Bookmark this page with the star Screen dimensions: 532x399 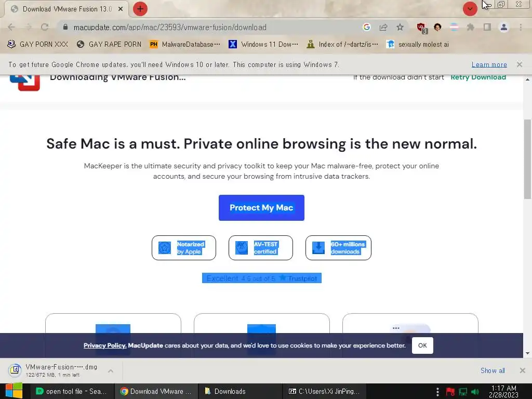(x=400, y=27)
